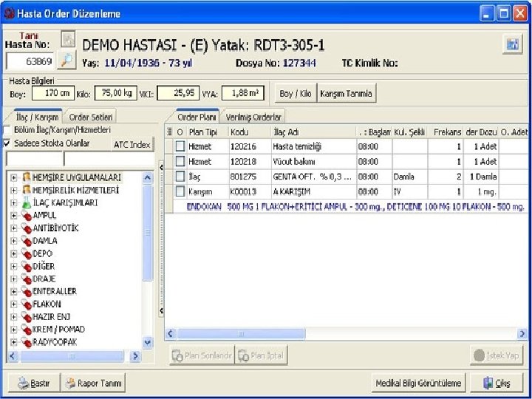Viewport: 532px width, 399px height.
Task: Click the HEMŞİRE UYGULAMALARI folder icon
Action: (27, 177)
